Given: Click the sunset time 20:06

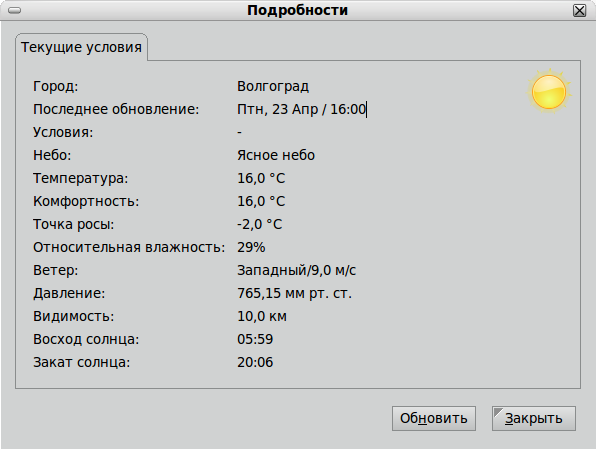Looking at the screenshot, I should pyautogui.click(x=255, y=362).
